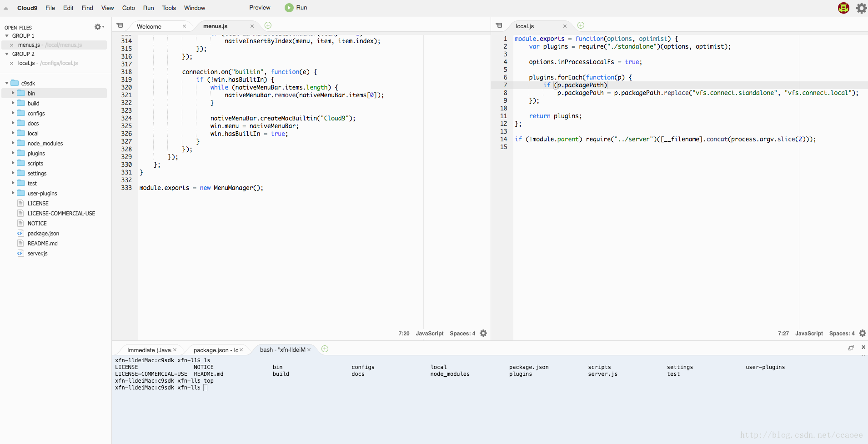Close the bash terminal tab
868x444 pixels.
tap(309, 350)
